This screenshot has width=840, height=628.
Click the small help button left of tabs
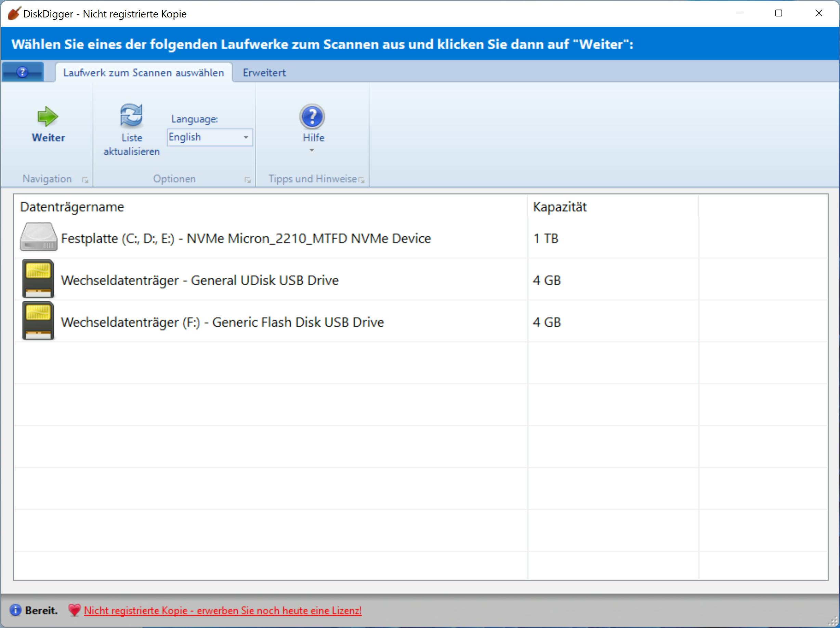(x=23, y=72)
